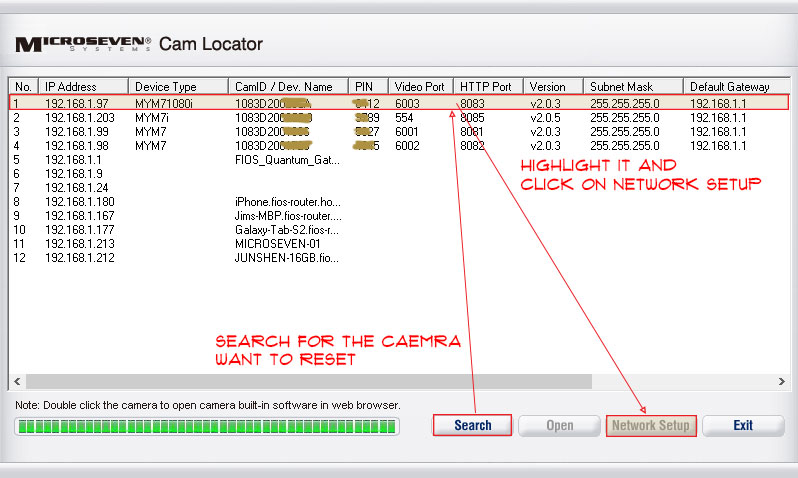The image size is (798, 478).
Task: Select the 192.168.1.177 row
Action: 399,230
